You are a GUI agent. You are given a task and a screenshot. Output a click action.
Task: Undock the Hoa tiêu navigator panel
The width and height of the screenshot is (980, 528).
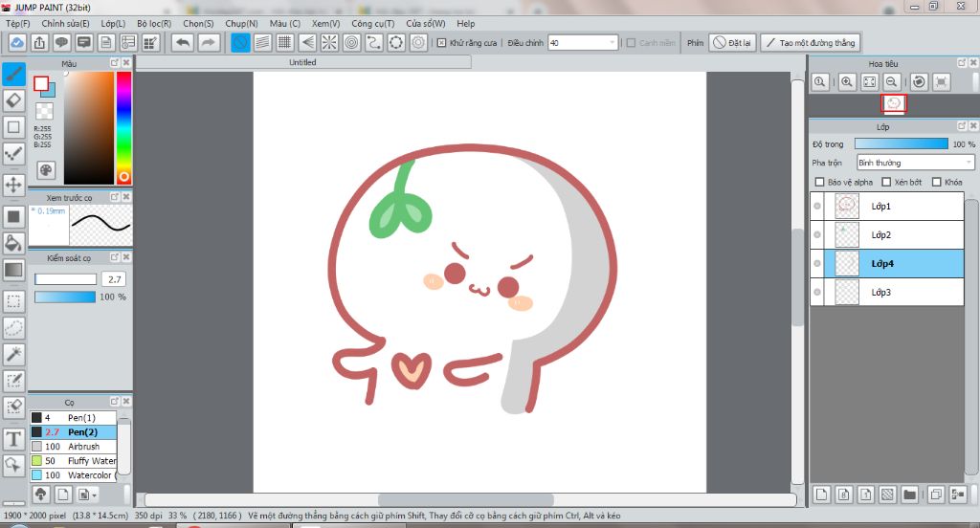coord(962,63)
